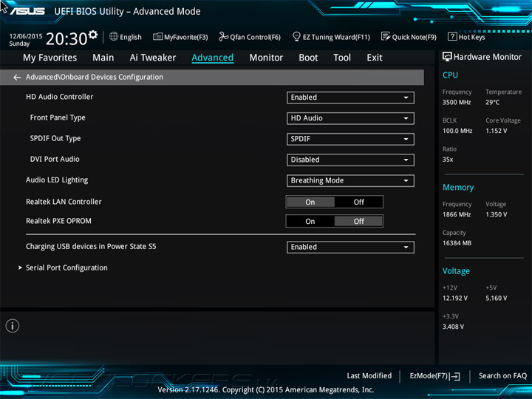Click the EzMode exit arrow icon
This screenshot has width=532, height=399.
pyautogui.click(x=455, y=376)
